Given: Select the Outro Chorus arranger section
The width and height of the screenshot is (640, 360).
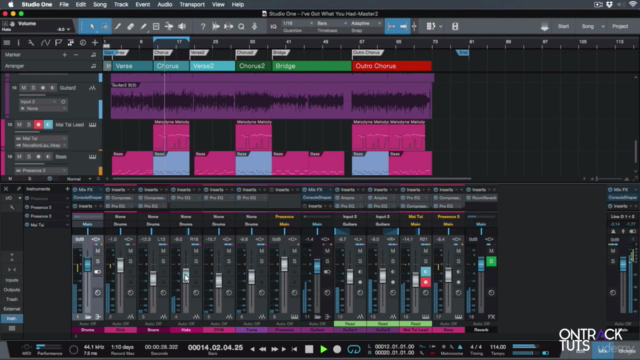Looking at the screenshot, I should point(391,66).
